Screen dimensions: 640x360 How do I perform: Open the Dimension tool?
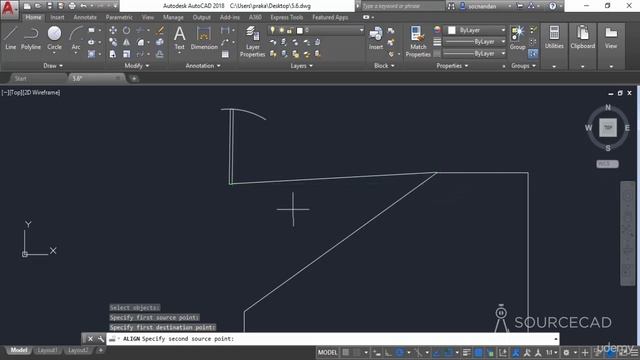pyautogui.click(x=204, y=38)
